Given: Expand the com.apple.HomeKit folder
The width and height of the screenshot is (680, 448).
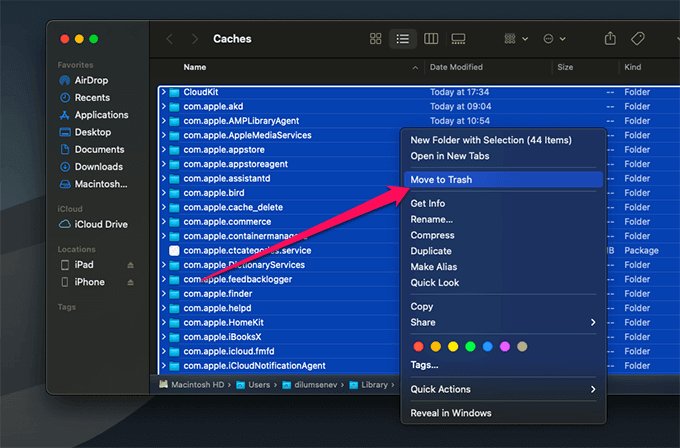Looking at the screenshot, I should pos(163,322).
